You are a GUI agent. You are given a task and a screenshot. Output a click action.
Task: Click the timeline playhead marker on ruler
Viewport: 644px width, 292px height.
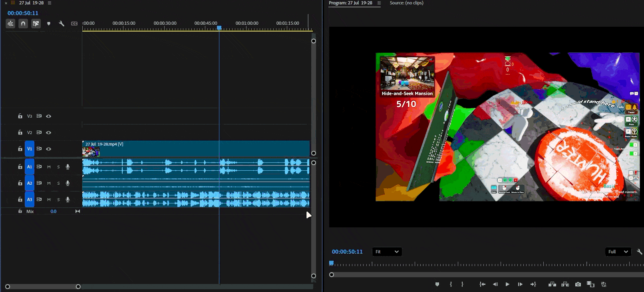point(219,28)
